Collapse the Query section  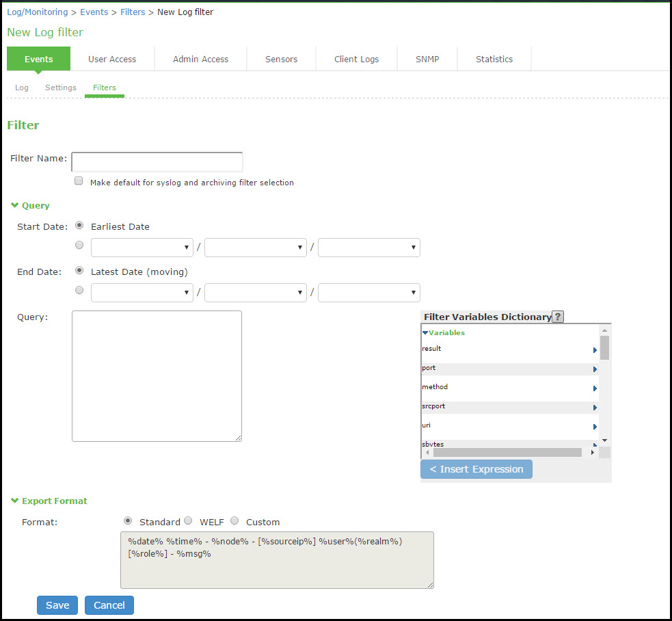14,205
